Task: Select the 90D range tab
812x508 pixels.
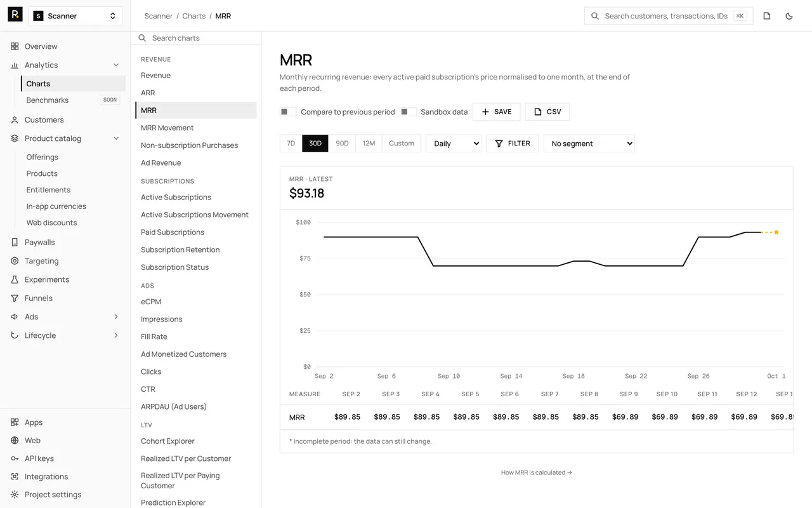Action: pyautogui.click(x=342, y=144)
